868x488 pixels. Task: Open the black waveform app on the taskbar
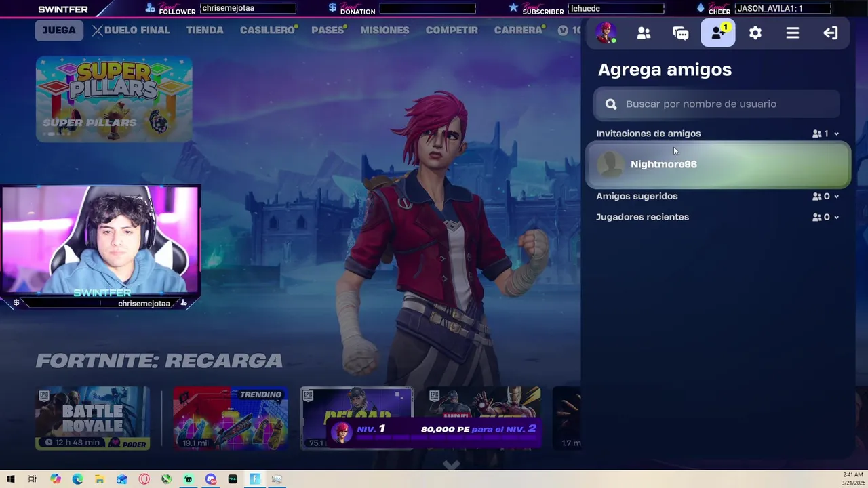[x=233, y=479]
